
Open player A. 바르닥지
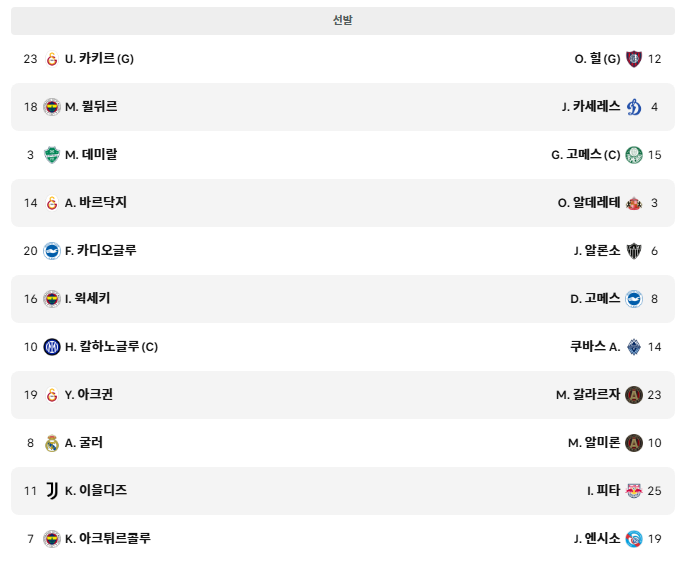point(96,203)
